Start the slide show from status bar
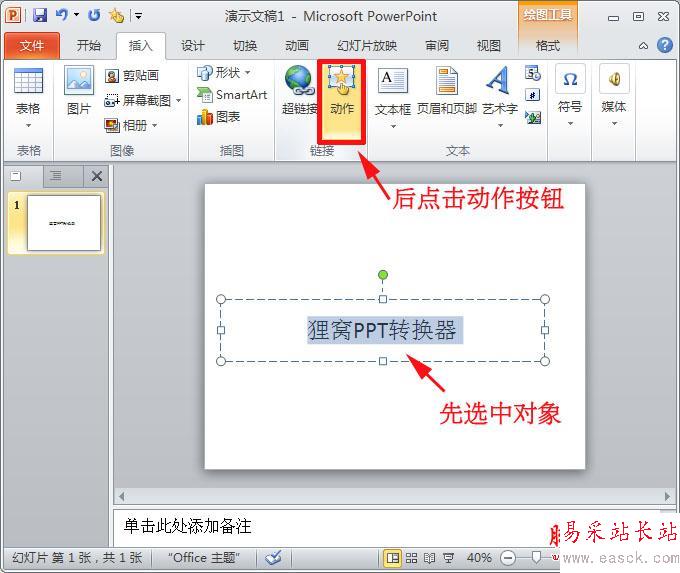Viewport: 680px width, 573px height. (448, 558)
